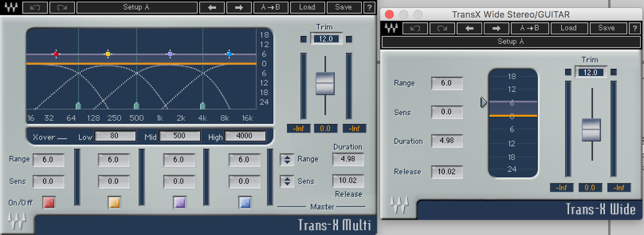This screenshot has height=235, width=644.
Task: Redo in the Trans-X Multi toolbar
Action: tap(62, 8)
